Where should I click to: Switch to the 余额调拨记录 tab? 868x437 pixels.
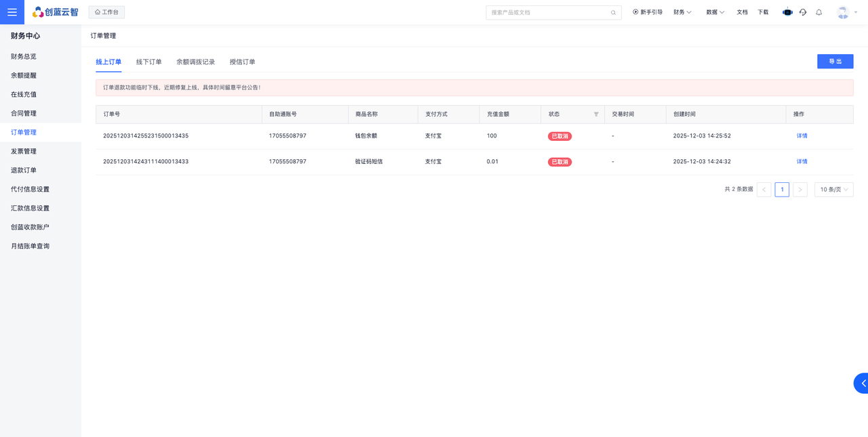tap(195, 62)
